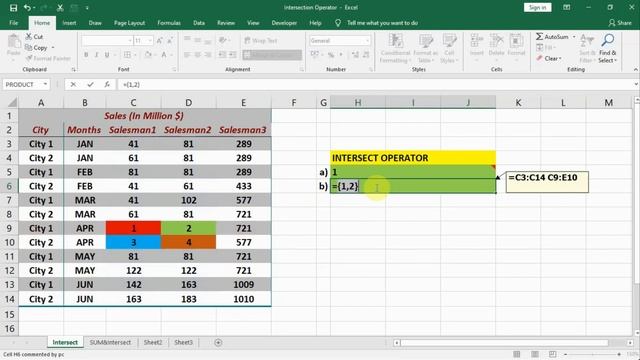640x360 pixels.
Task: Expand the formula bar chevron
Action: coord(636,84)
